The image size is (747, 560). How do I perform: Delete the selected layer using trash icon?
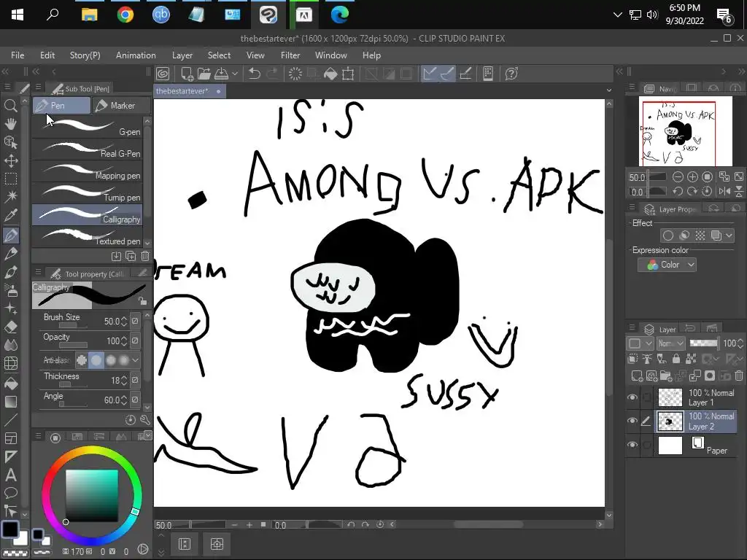(x=739, y=376)
